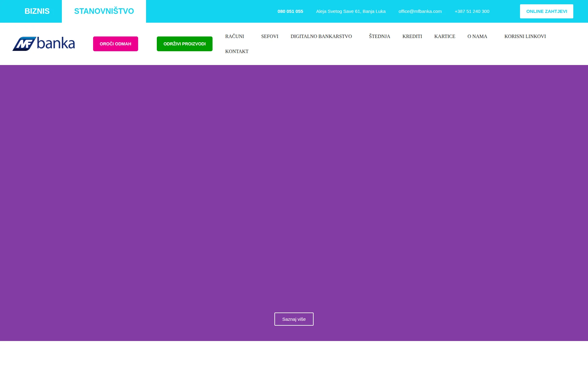Click the Saznaj više button
The height and width of the screenshot is (368, 588).
pos(294,319)
